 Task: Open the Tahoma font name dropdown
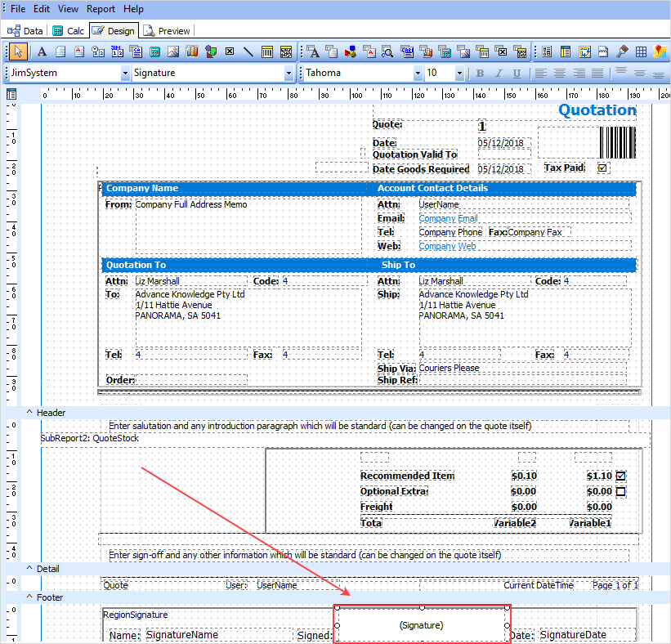click(418, 74)
